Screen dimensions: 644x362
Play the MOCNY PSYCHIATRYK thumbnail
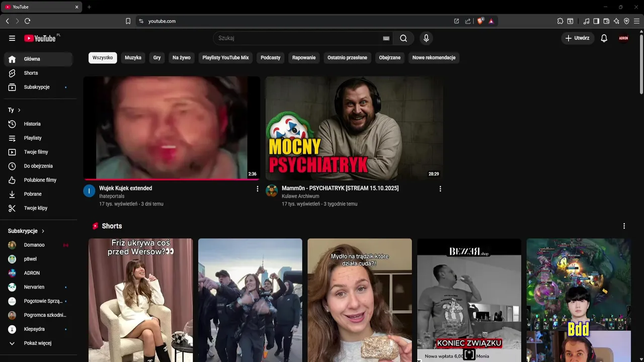[x=354, y=128]
